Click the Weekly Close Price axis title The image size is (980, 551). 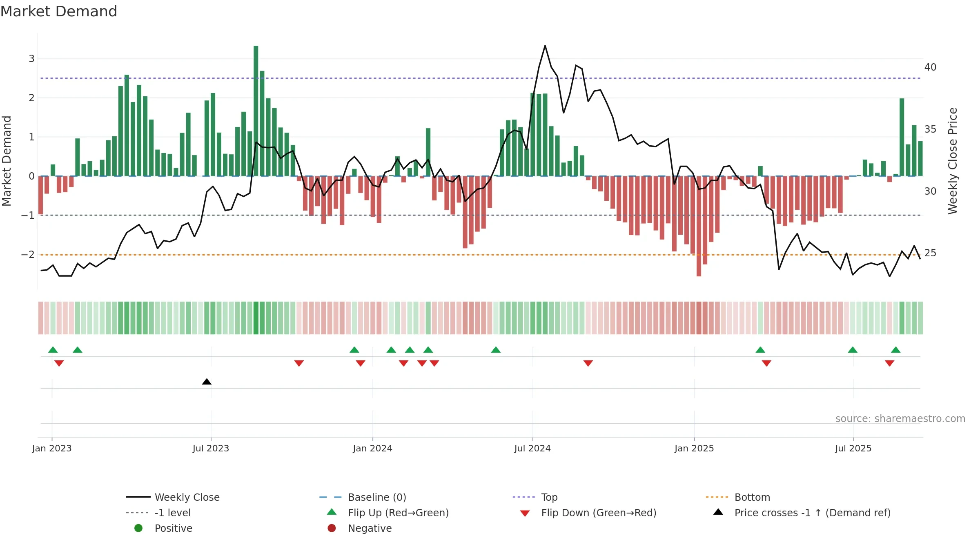(x=953, y=161)
